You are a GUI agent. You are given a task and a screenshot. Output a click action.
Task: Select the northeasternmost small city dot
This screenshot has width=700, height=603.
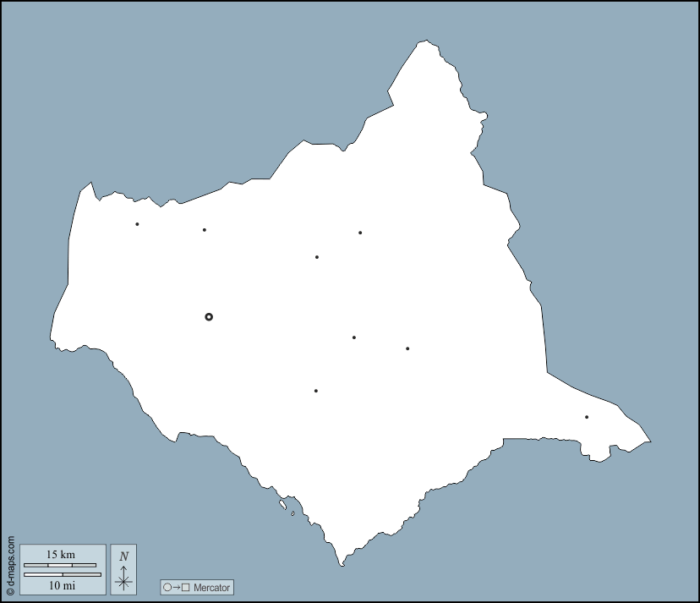pos(360,233)
